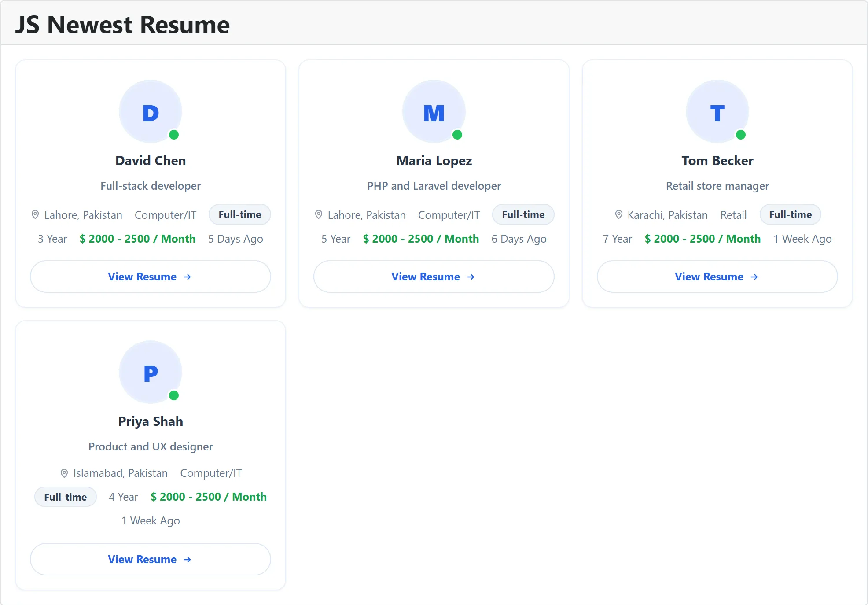
Task: Open David Chen's resume via View Resume
Action: (x=151, y=277)
